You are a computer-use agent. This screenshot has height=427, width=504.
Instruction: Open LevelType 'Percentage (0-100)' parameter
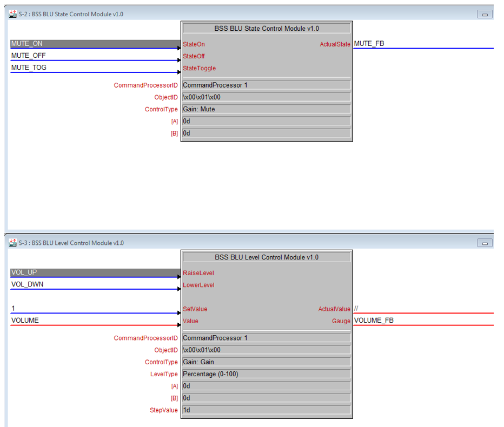(x=266, y=374)
